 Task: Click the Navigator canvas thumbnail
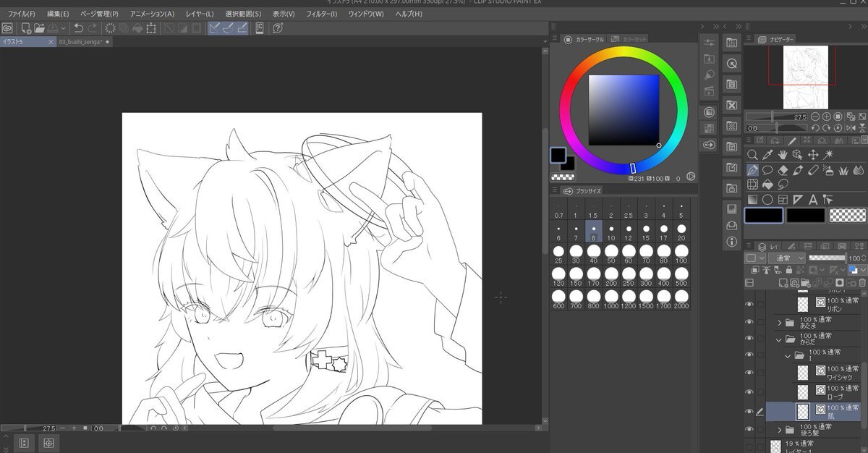tap(807, 76)
